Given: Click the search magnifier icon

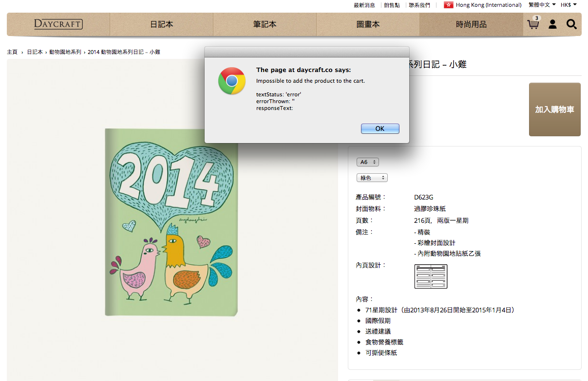Looking at the screenshot, I should pos(571,24).
